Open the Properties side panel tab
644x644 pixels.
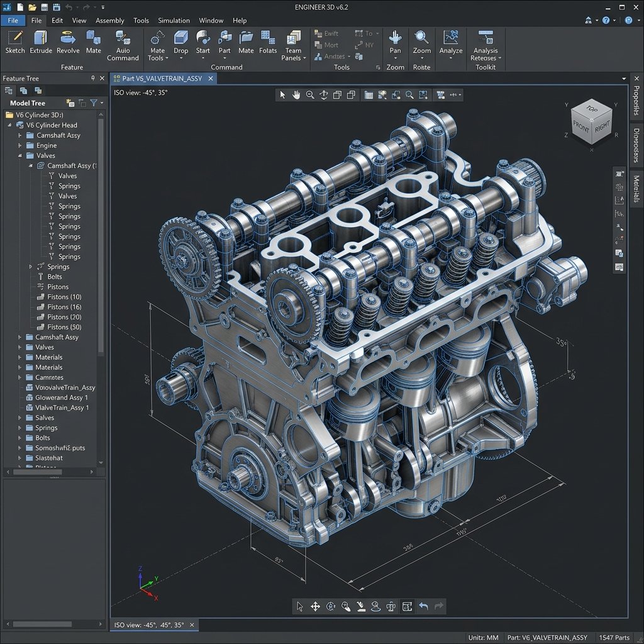636,101
